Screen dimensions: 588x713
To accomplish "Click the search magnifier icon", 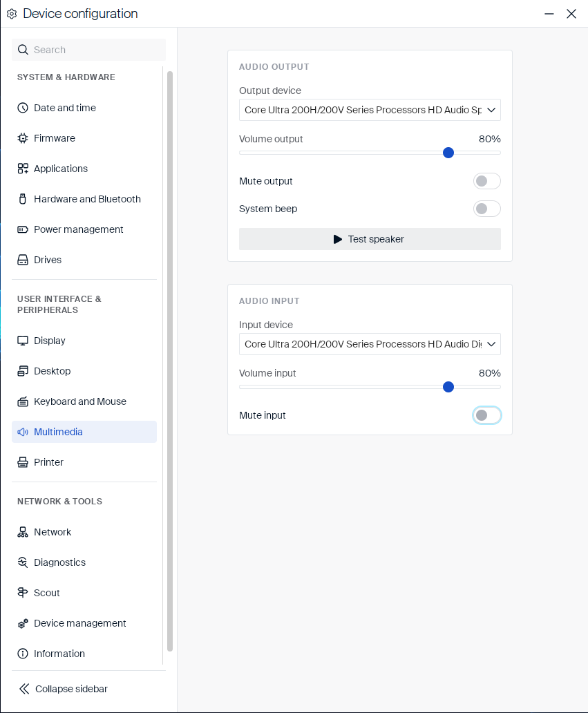I will 23,50.
